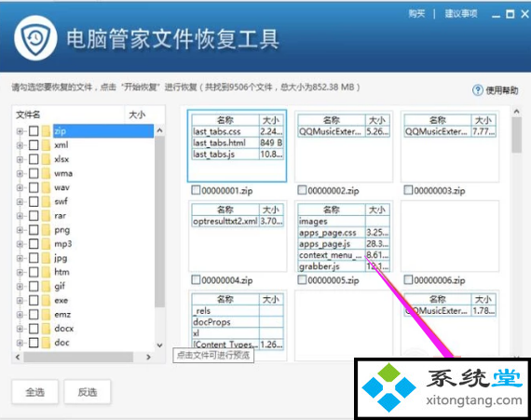Check the 00000001.zip checkbox
This screenshot has height=420, width=531.
196,190
